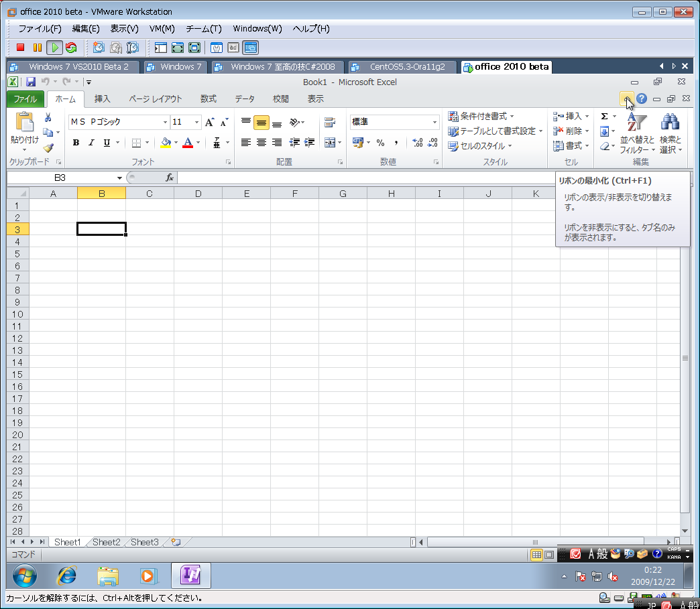Switch to the Sheet2 worksheet tab
The height and width of the screenshot is (609, 700).
pyautogui.click(x=106, y=542)
